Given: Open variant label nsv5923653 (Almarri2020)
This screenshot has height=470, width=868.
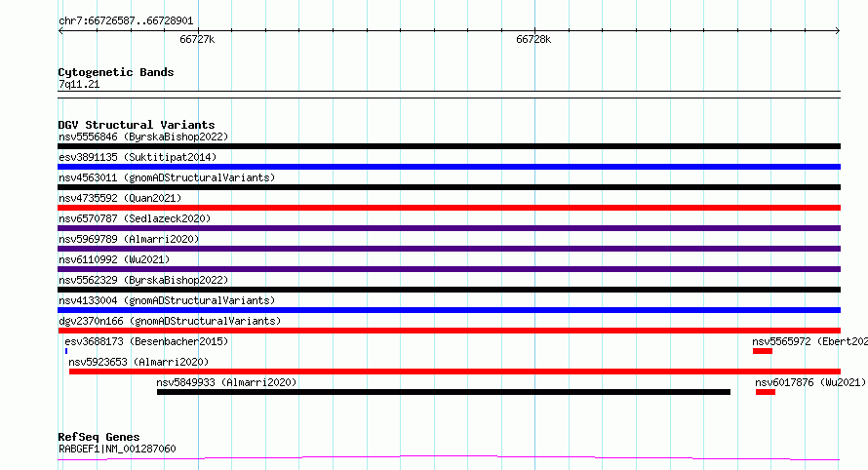Looking at the screenshot, I should pos(138,362).
